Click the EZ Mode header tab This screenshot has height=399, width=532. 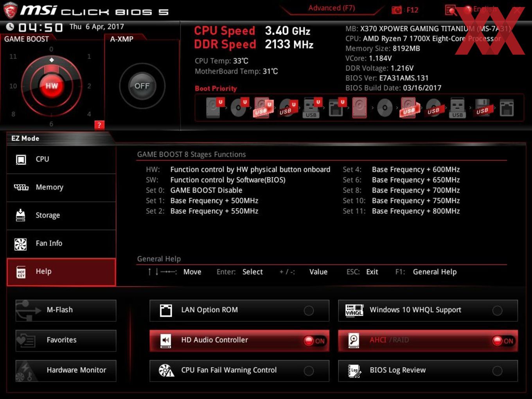(x=25, y=138)
